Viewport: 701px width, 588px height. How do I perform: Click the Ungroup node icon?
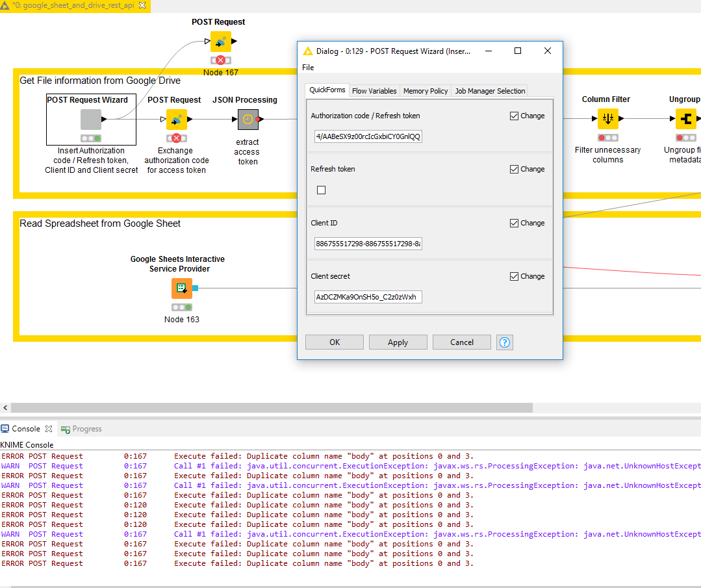click(686, 119)
